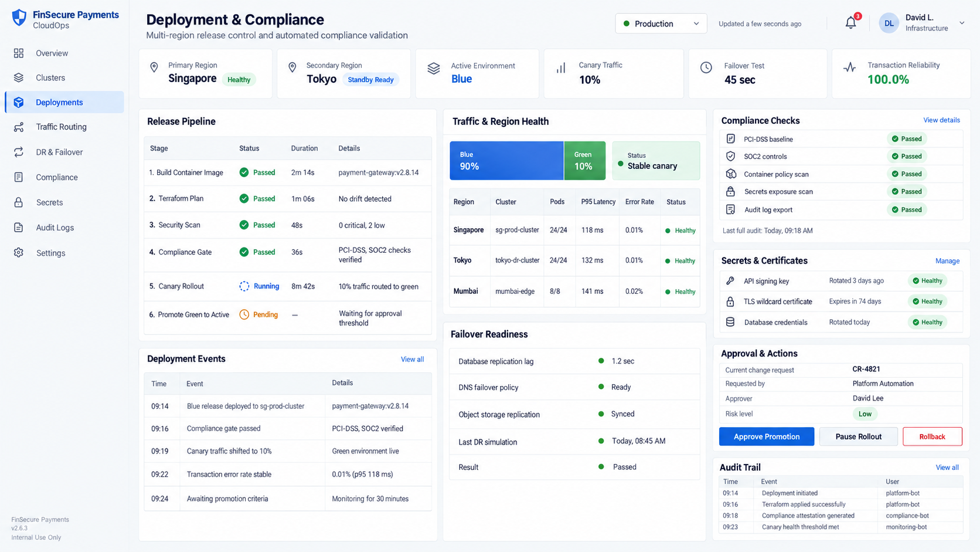Image resolution: width=980 pixels, height=552 pixels.
Task: Click the Standby Ready badge for Tokyo
Action: click(x=370, y=80)
